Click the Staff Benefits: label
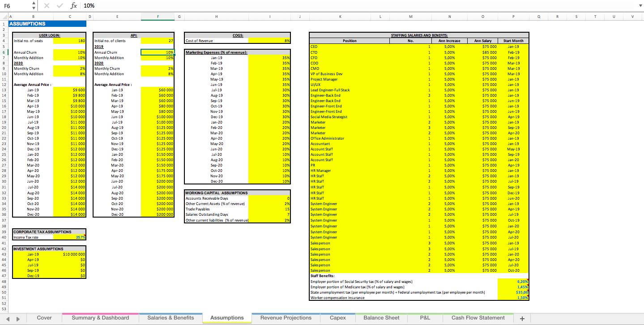 [x=322, y=276]
